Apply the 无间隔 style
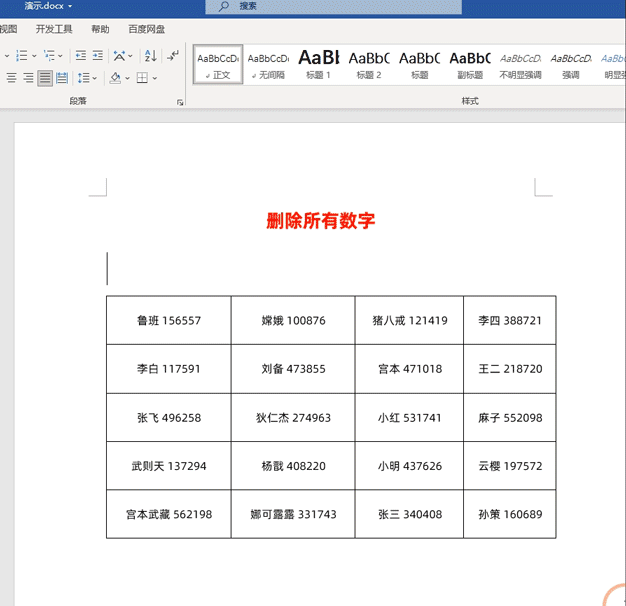The height and width of the screenshot is (606, 626). coord(268,64)
